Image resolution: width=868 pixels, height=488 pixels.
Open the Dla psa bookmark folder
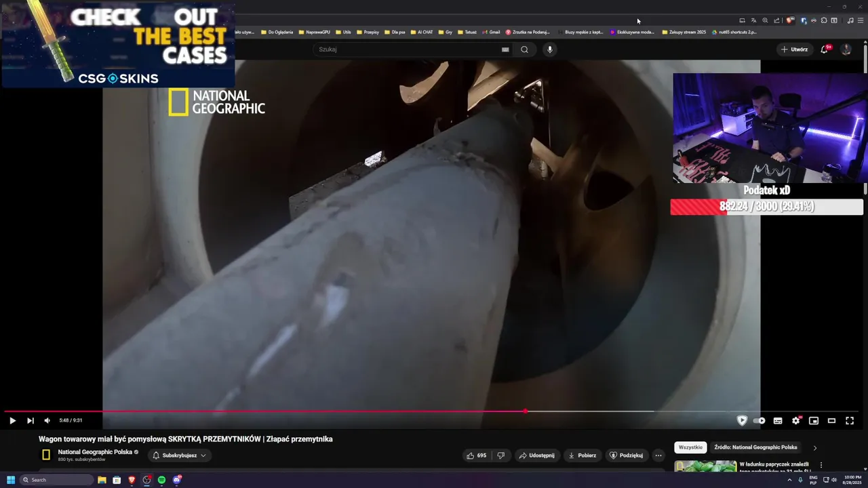pyautogui.click(x=394, y=32)
